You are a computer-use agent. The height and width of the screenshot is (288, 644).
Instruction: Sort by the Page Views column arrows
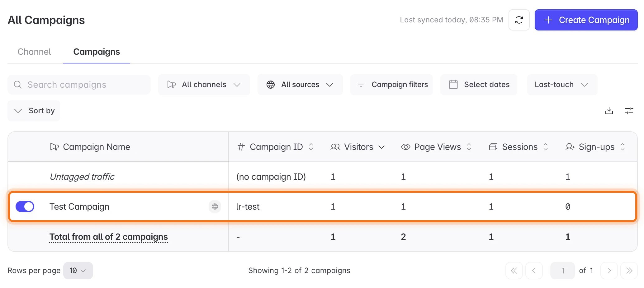coord(469,147)
